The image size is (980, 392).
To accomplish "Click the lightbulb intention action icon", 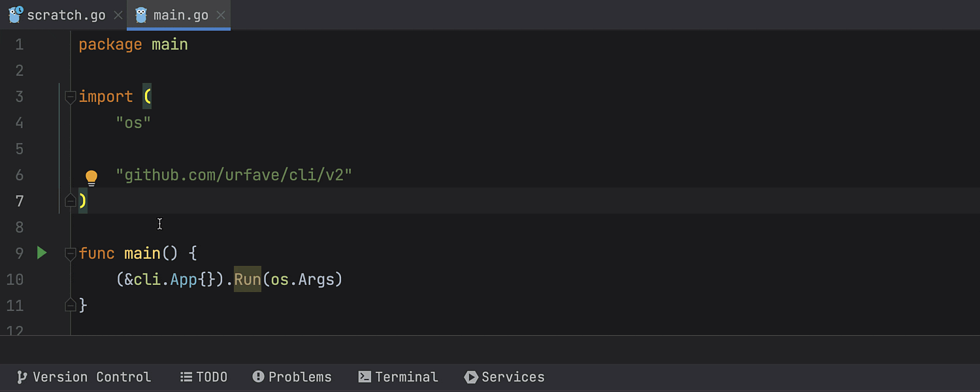I will [x=91, y=177].
